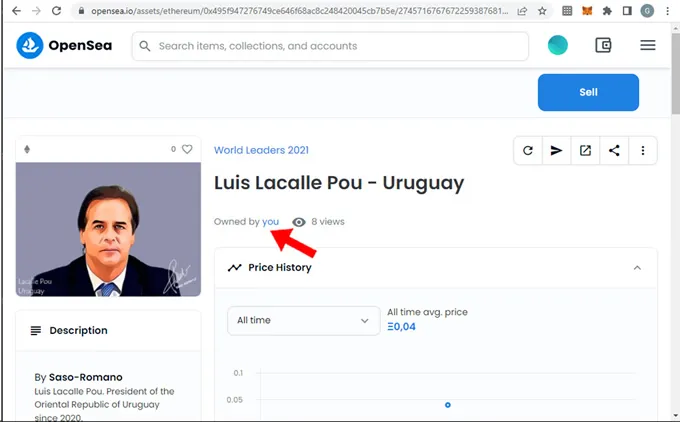Click the transfer (paper plane) icon
This screenshot has height=422, width=680.
coord(557,151)
